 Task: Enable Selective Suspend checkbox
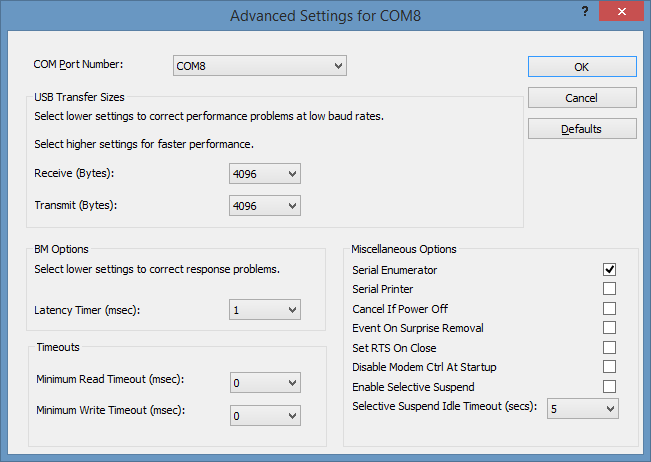(x=609, y=386)
